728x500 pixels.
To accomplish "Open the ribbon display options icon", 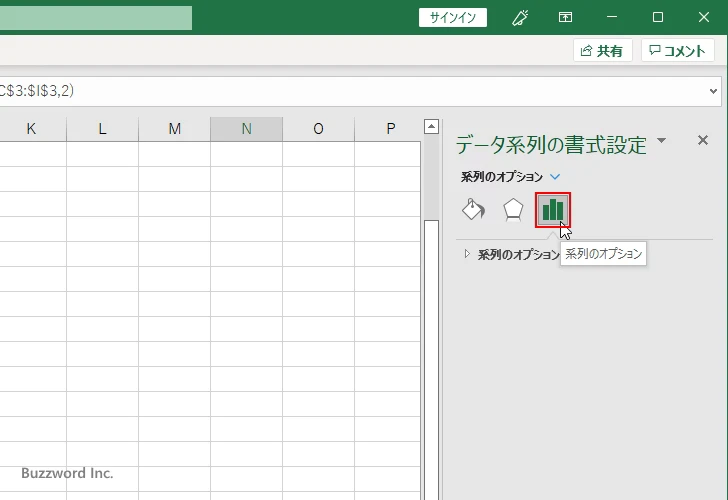I will coord(565,18).
